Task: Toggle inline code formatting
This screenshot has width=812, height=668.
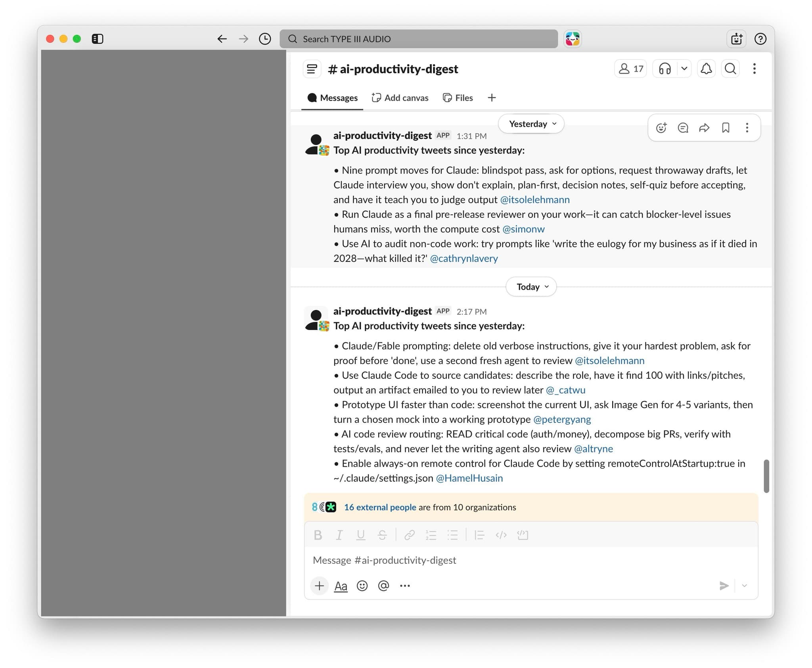Action: coord(501,535)
